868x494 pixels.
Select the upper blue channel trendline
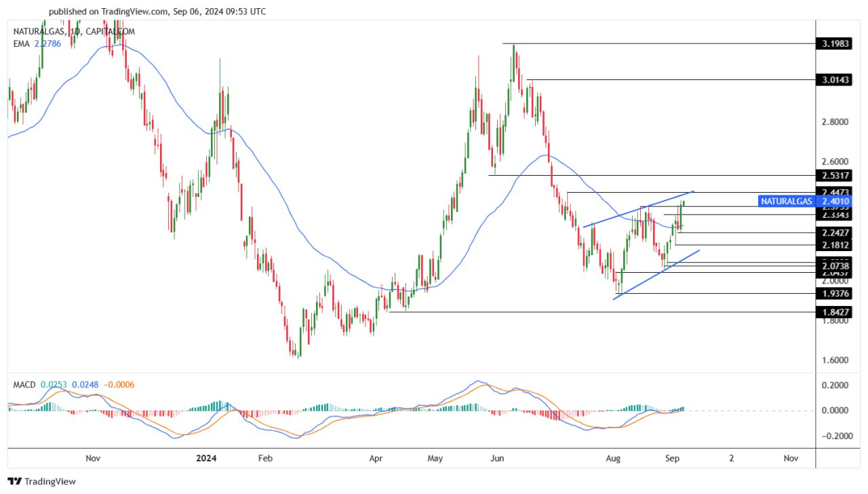click(639, 209)
